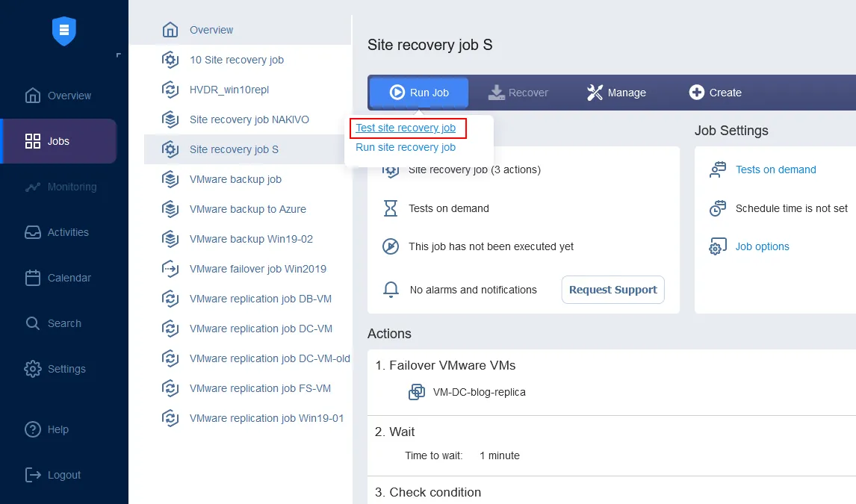The width and height of the screenshot is (856, 504).
Task: Click the bell icon for alarms
Action: click(x=390, y=290)
